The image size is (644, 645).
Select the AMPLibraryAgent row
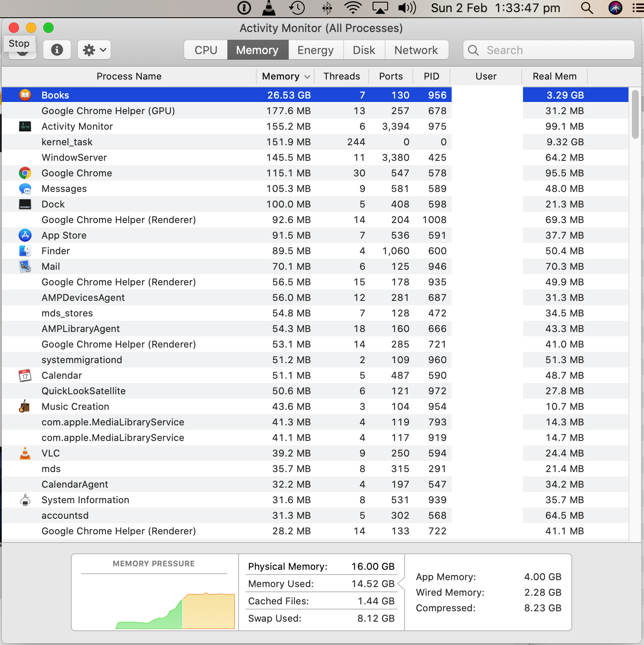315,329
